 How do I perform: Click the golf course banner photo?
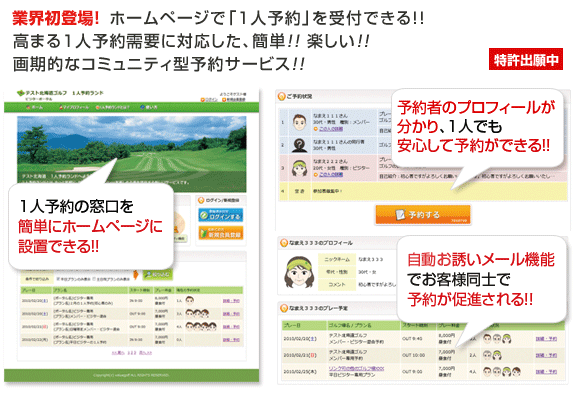pos(132,153)
